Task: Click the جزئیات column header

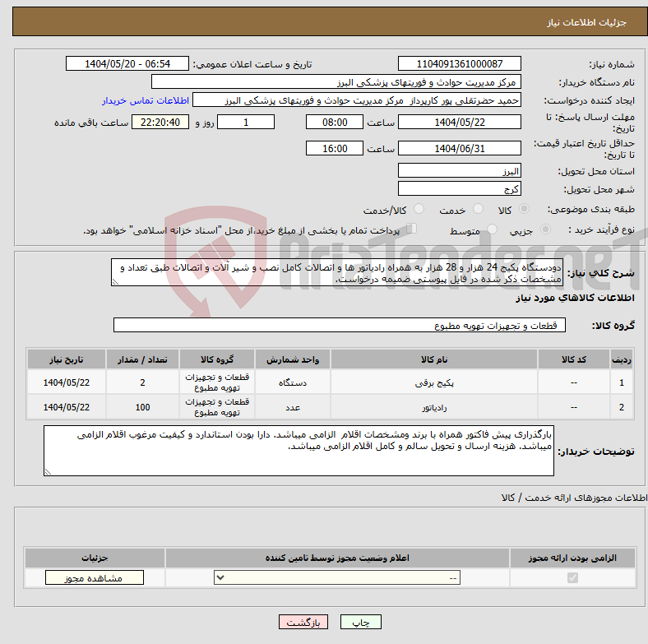Action: click(x=95, y=558)
